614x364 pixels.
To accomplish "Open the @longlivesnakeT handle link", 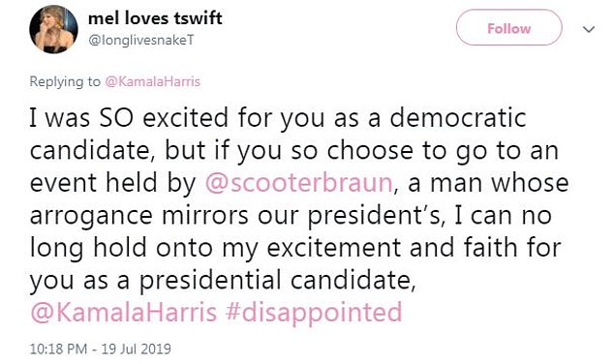I will pos(141,41).
